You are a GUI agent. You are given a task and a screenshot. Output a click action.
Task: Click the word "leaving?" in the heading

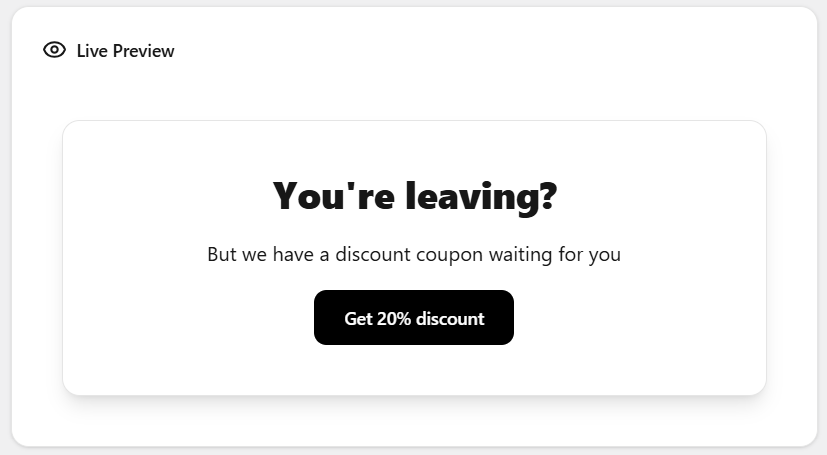pyautogui.click(x=480, y=195)
